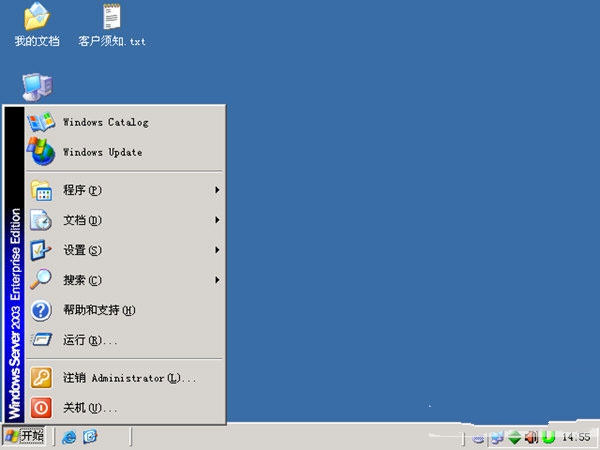Click the network computers tray icon
This screenshot has height=450, width=600.
coord(497,437)
